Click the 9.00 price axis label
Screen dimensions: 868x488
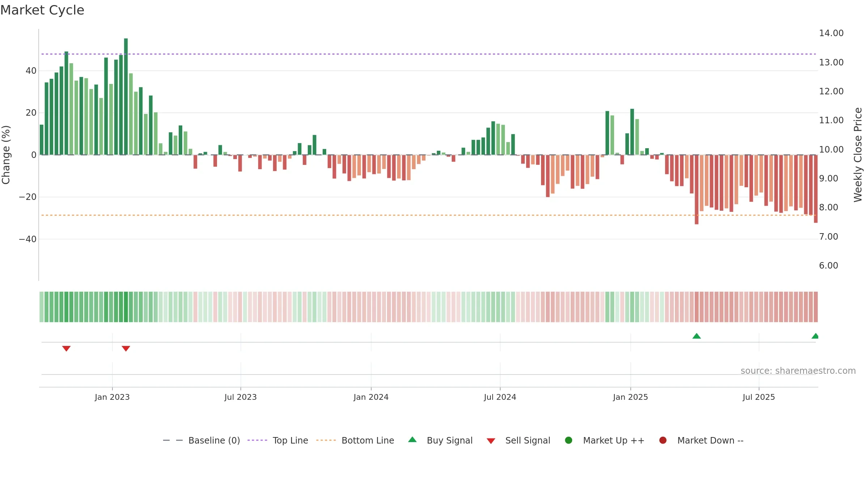pyautogui.click(x=829, y=178)
